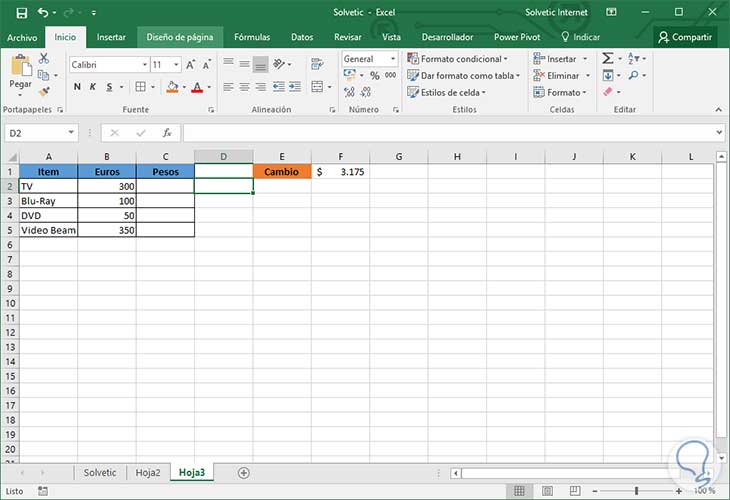Open Estilos de celda dropdown
The width and height of the screenshot is (730, 500).
point(446,92)
